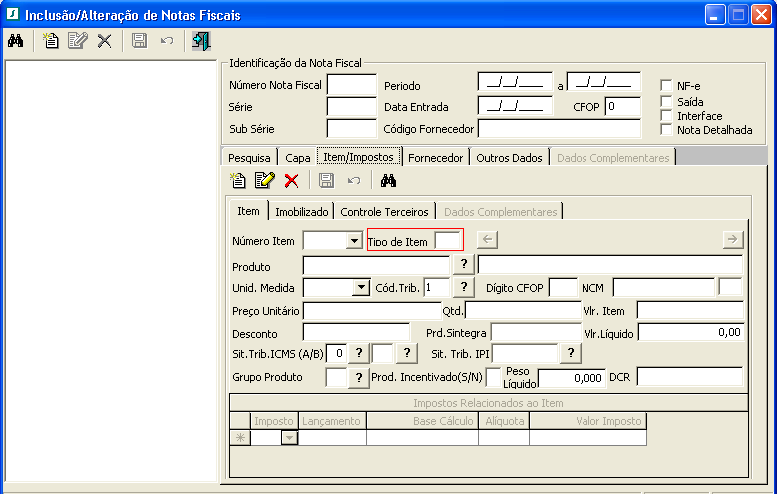Open the Unid. Medida dropdown
779x494 pixels.
(361, 288)
